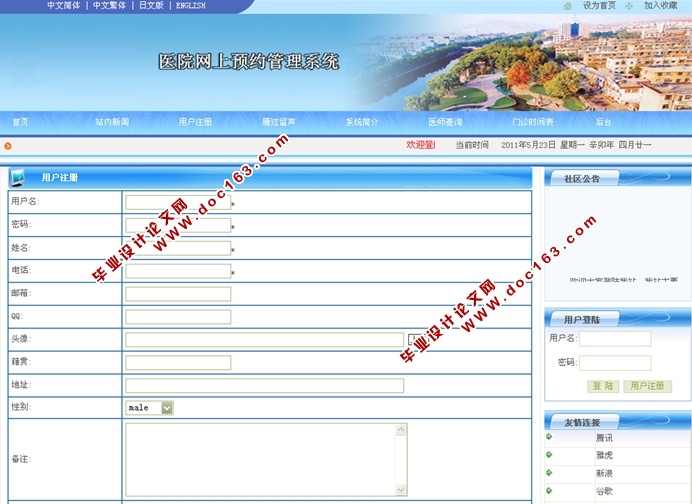Click the 医院网上预约管理系统 banner title
The image size is (692, 504).
pos(249,62)
